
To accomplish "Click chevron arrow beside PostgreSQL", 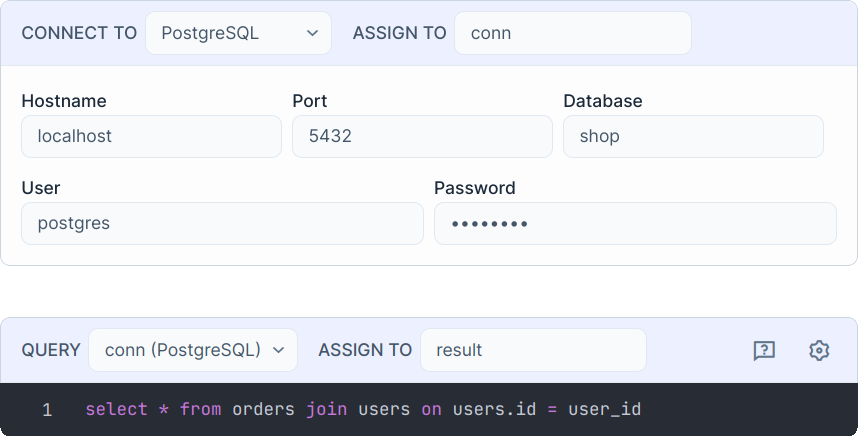I will click(x=311, y=33).
